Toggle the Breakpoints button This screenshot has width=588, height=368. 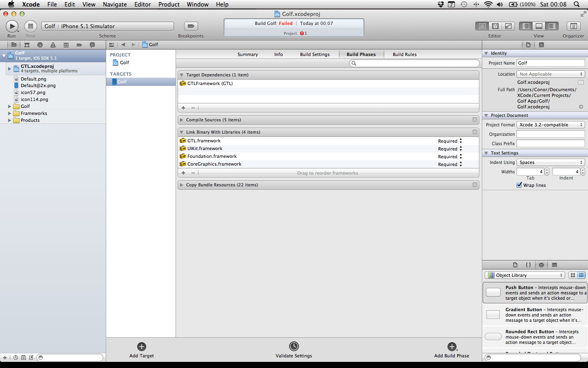[191, 26]
